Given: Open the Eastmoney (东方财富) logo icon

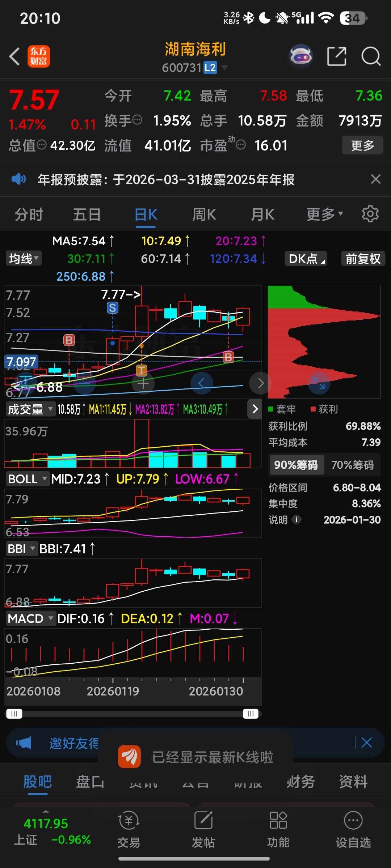Looking at the screenshot, I should (x=39, y=56).
